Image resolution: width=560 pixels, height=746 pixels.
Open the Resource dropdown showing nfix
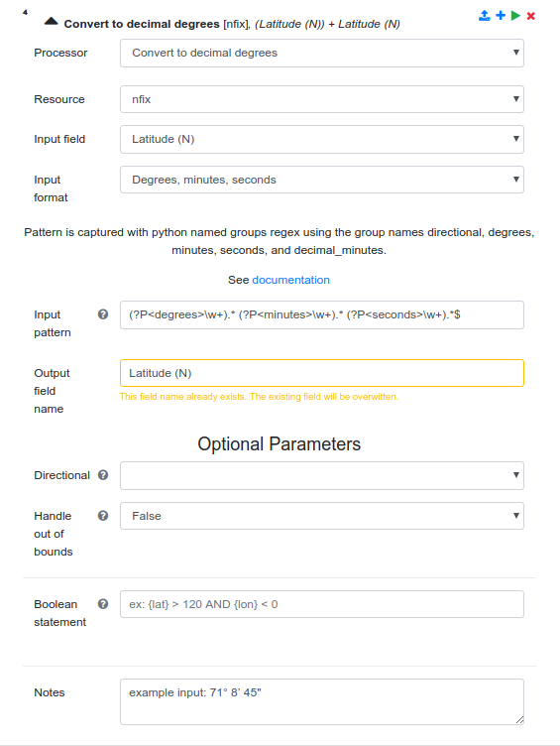[x=322, y=99]
